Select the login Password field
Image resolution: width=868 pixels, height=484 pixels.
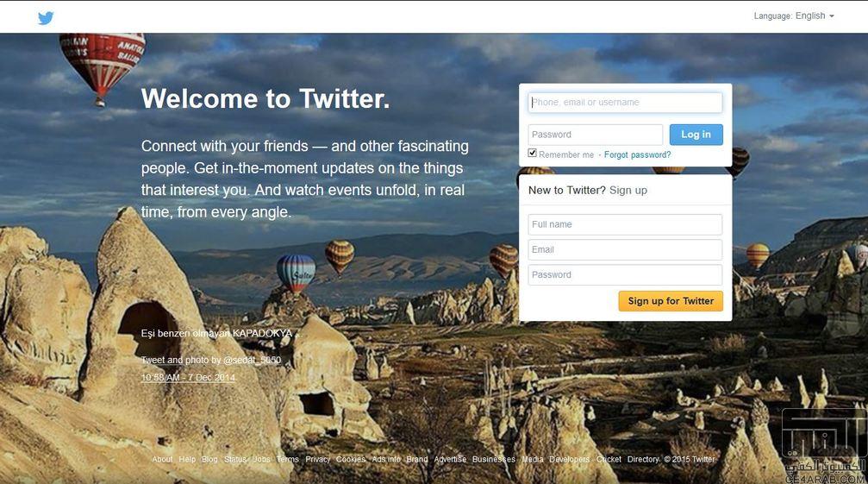pos(595,135)
